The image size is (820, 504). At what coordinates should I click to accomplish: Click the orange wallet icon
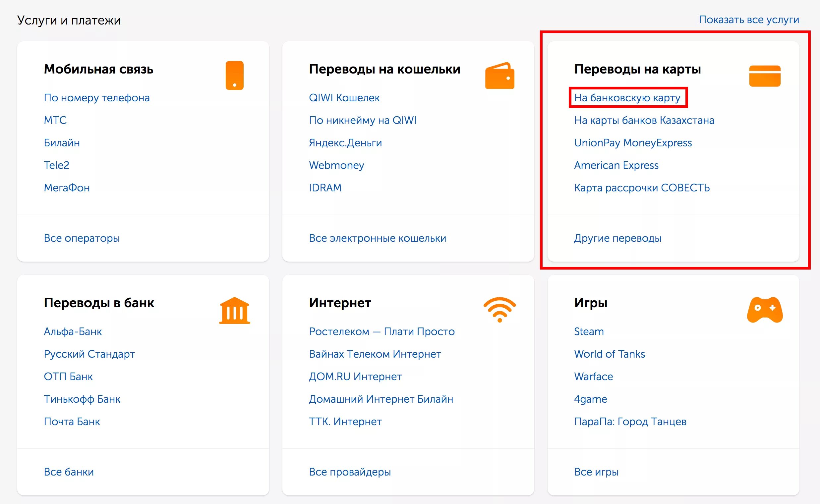pyautogui.click(x=500, y=76)
